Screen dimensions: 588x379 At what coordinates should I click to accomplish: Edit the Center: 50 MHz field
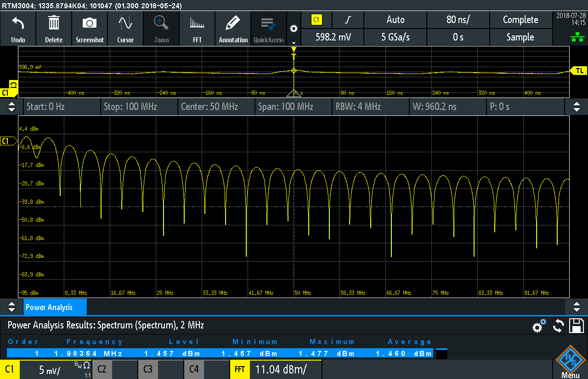pyautogui.click(x=216, y=107)
